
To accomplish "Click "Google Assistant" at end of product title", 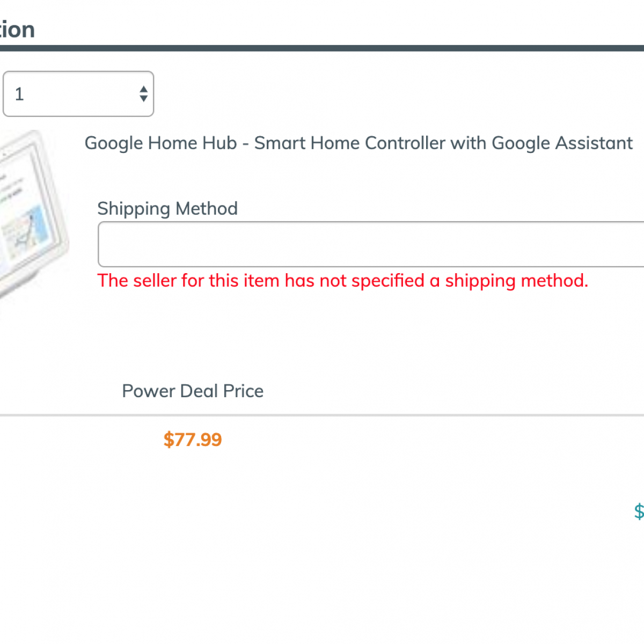I will point(562,143).
